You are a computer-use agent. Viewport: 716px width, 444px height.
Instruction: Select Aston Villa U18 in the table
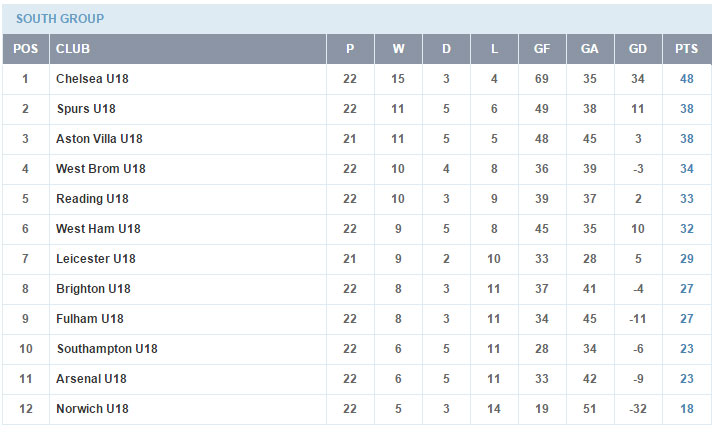tap(99, 139)
